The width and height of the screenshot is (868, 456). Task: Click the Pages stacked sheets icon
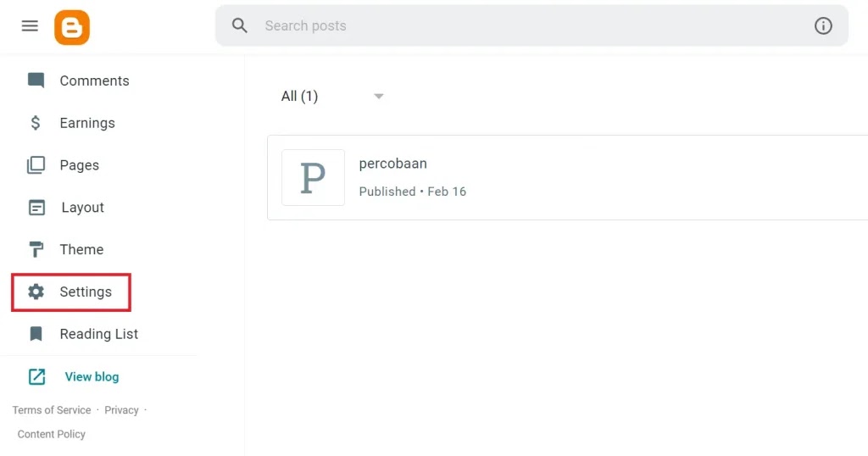pyautogui.click(x=36, y=165)
